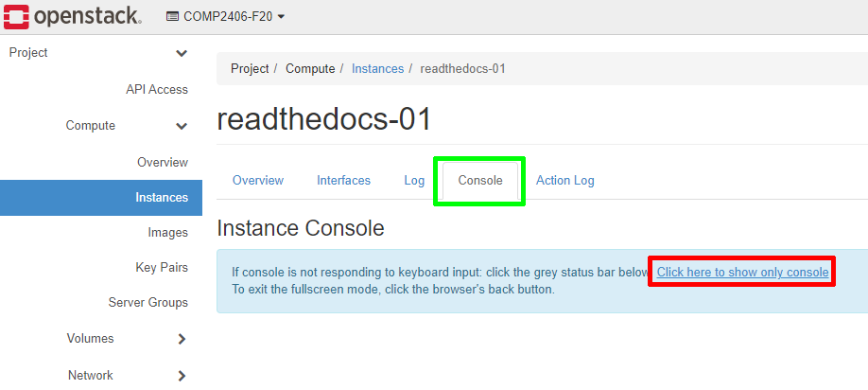Open the COMP2406-F20 project dropdown
This screenshot has height=390, width=868.
227,17
